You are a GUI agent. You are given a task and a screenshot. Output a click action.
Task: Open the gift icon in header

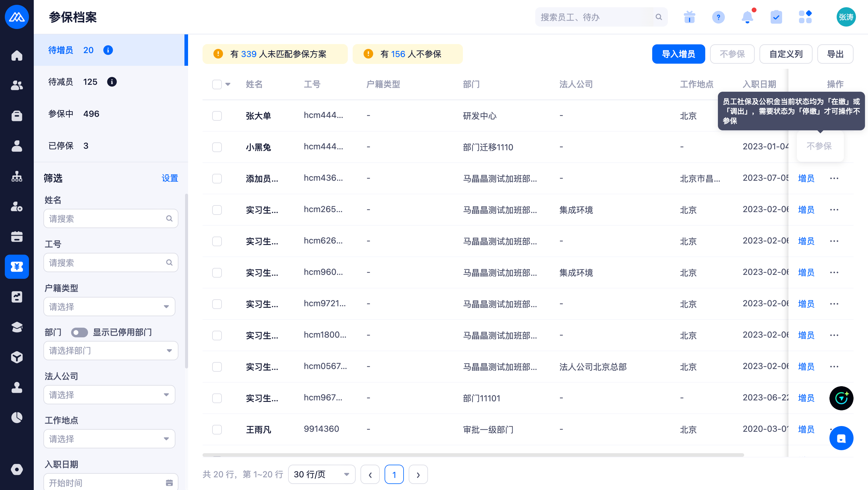[689, 17]
